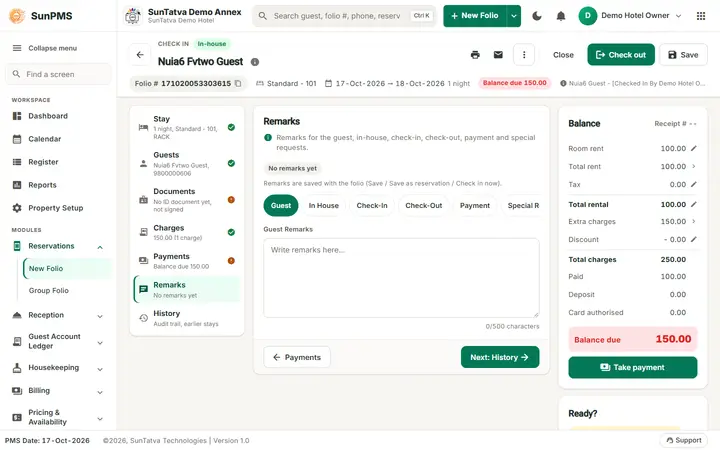720x450 pixels.
Task: Click the Payments step orange warning dot
Action: [x=231, y=260]
